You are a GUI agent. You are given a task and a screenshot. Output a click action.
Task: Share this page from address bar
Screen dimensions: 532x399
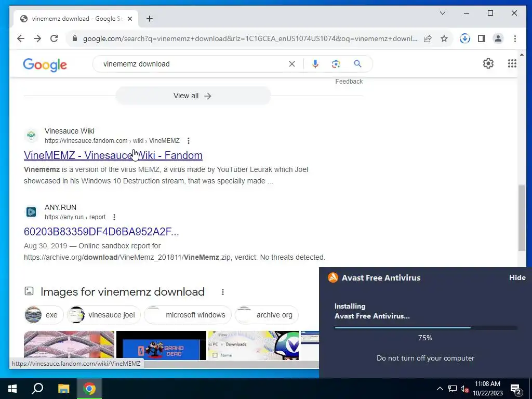click(428, 38)
